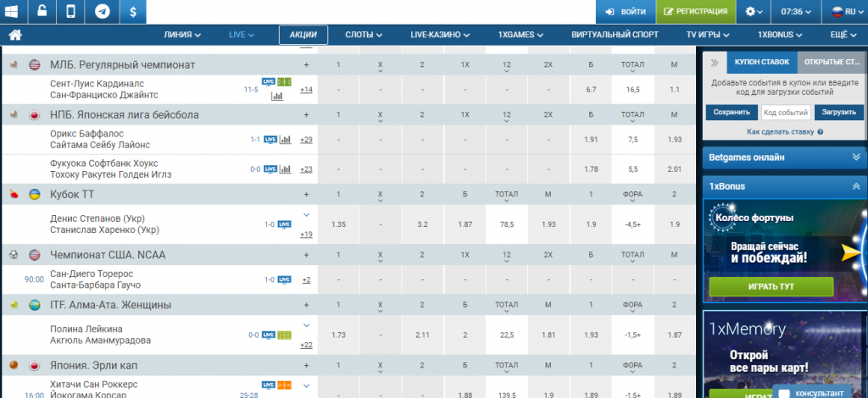Open live stream for Сент-Луис Кардиналс match

[x=269, y=82]
